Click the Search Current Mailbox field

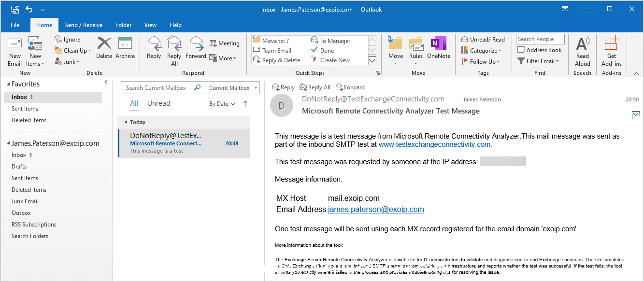[x=163, y=88]
